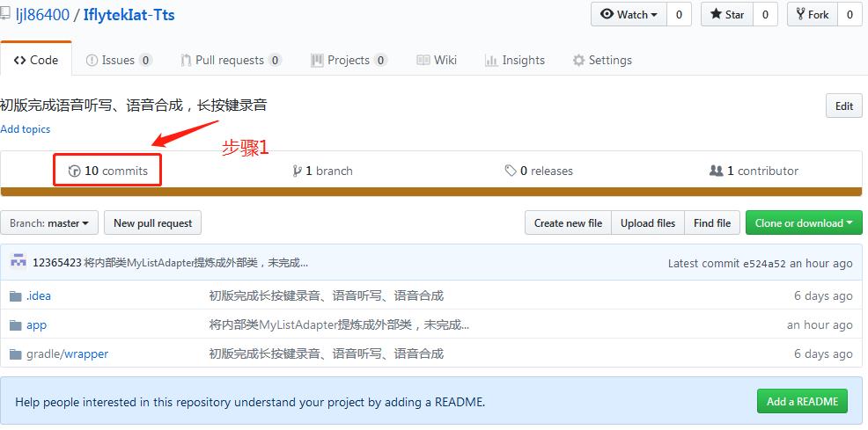Click the Add topics link
This screenshot has width=868, height=430.
(25, 128)
